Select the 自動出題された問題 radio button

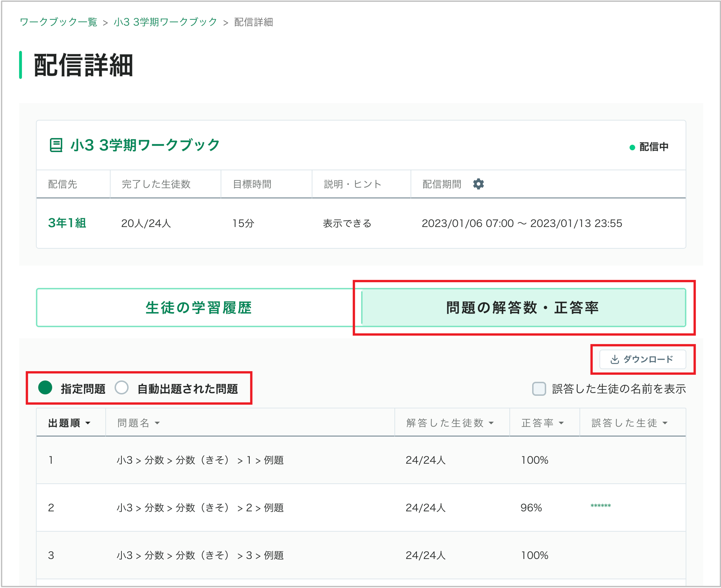click(121, 388)
